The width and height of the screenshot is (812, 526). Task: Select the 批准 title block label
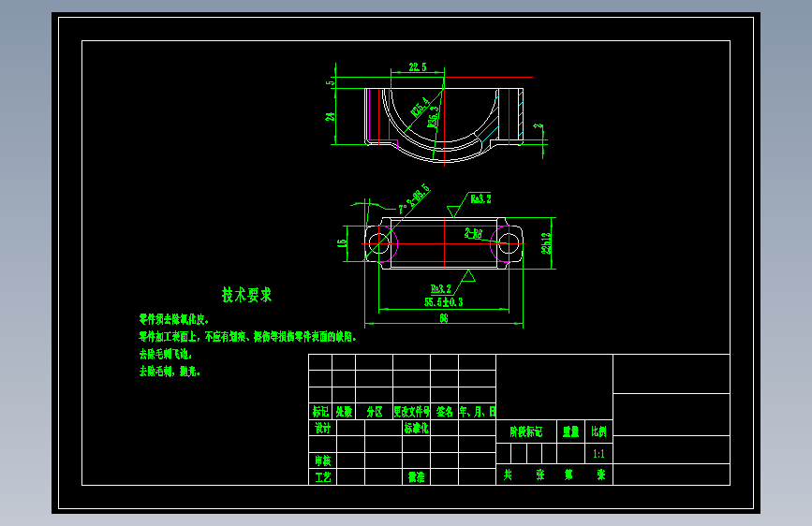tap(417, 476)
